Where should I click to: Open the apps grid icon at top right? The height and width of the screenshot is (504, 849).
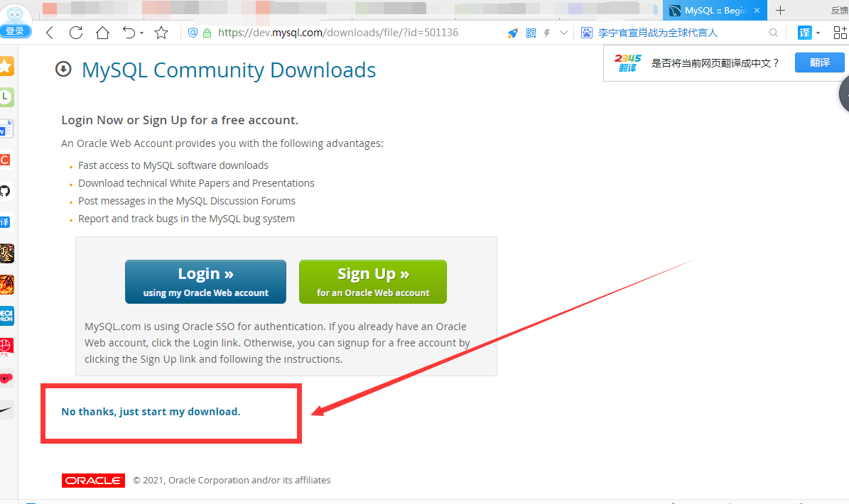[x=840, y=33]
